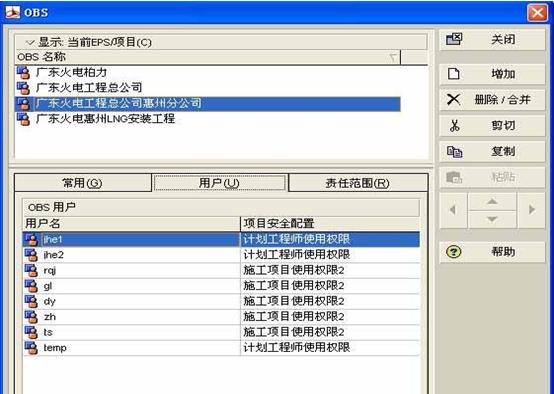Click user icon next to dy
The width and height of the screenshot is (554, 394).
pyautogui.click(x=31, y=301)
